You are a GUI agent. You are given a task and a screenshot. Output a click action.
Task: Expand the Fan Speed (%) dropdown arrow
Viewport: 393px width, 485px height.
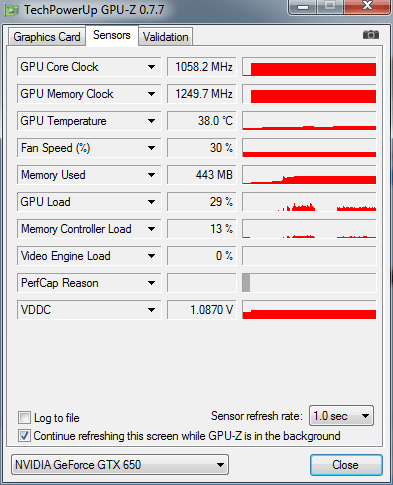click(151, 148)
